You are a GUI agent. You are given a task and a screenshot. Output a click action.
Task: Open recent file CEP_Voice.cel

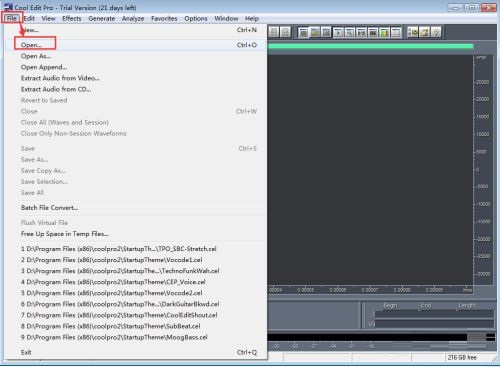[x=136, y=282]
